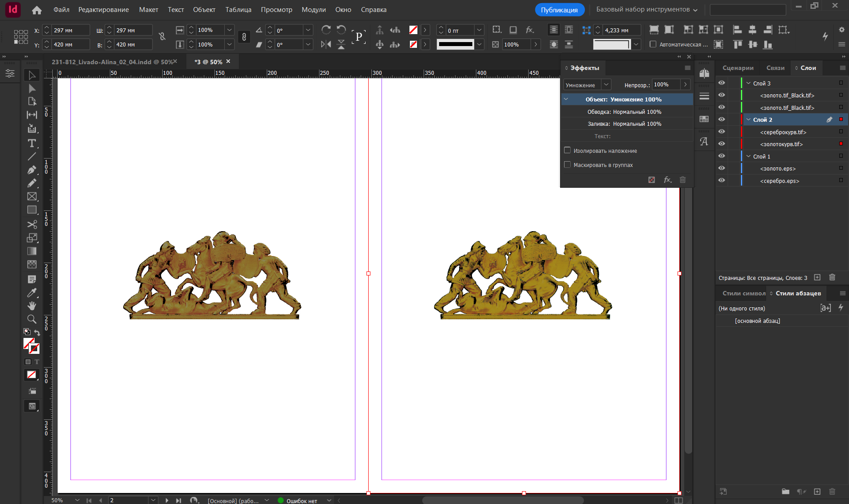This screenshot has width=849, height=504.
Task: Select the Rectangle tool
Action: click(32, 209)
